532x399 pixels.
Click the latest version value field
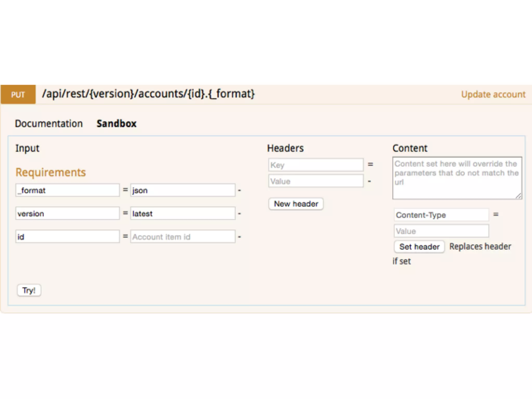click(x=183, y=214)
